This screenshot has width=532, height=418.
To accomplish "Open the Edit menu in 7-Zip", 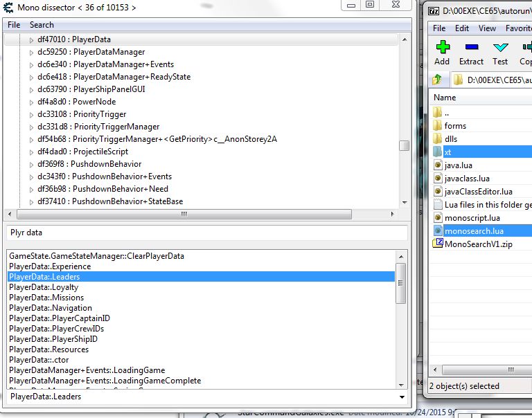I will coord(462,28).
